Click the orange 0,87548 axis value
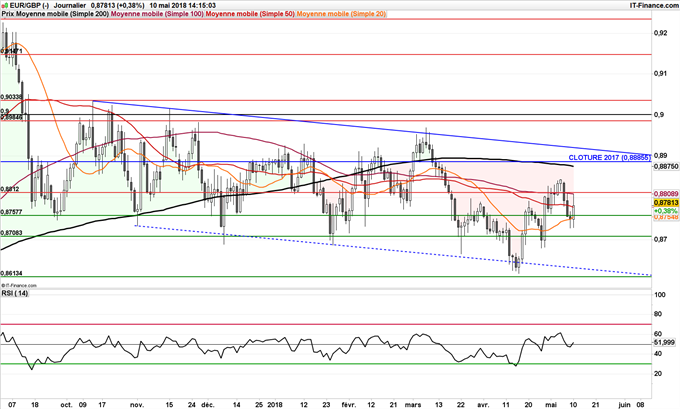Screen dimensions: 680x409 click(666, 216)
